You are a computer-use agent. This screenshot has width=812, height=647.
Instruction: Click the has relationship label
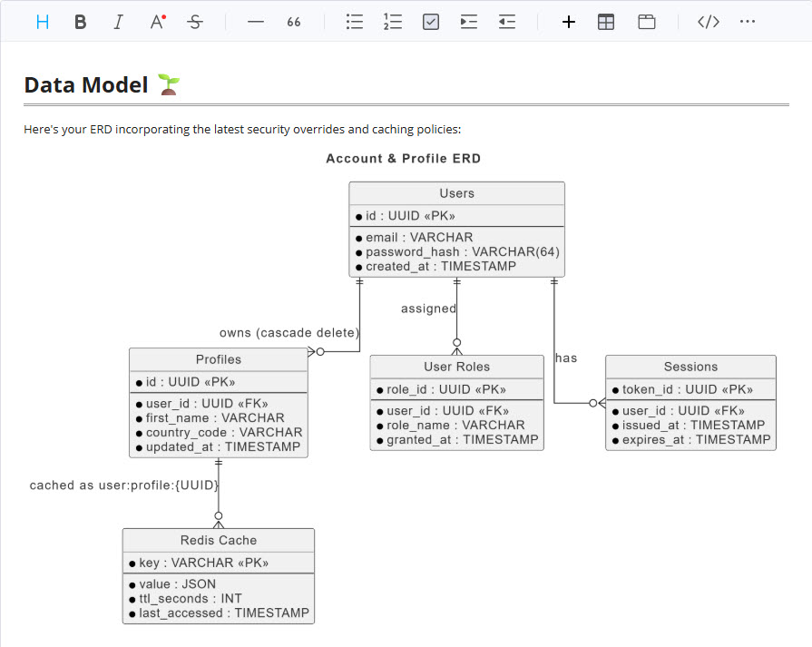pos(566,358)
